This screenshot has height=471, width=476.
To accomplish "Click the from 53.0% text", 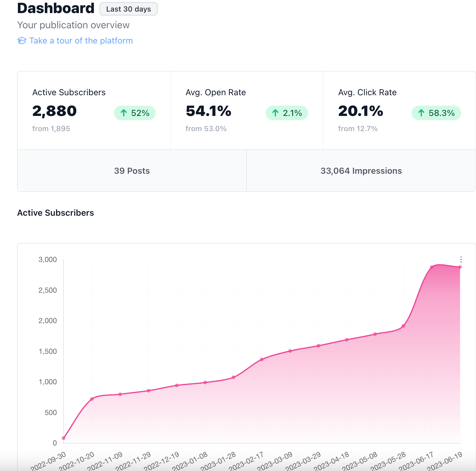I will (206, 128).
